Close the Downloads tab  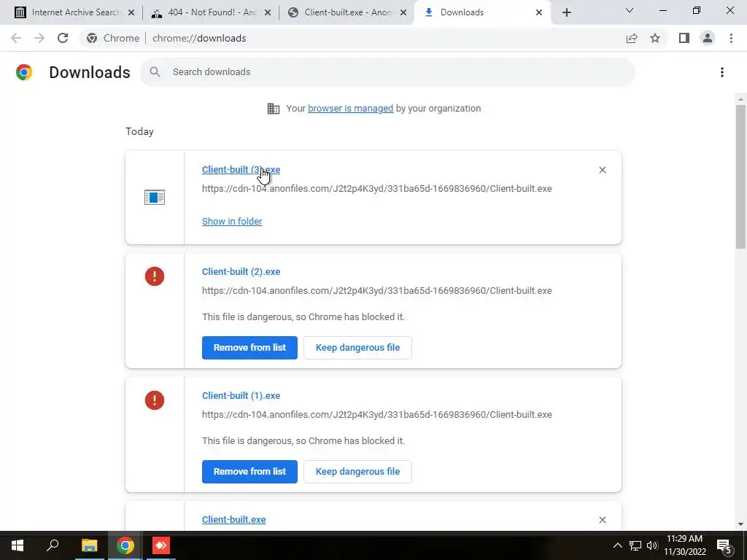click(539, 12)
